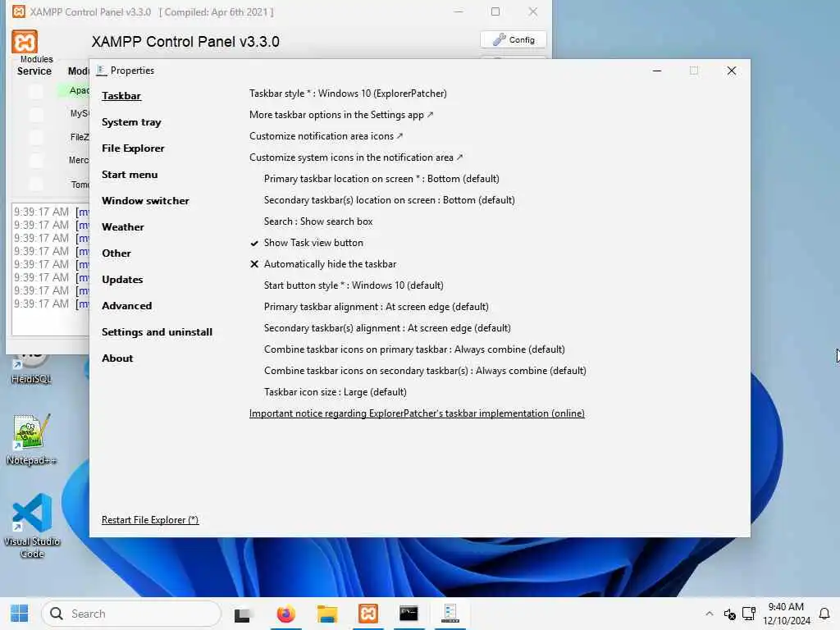Open the command prompt taskbar icon
Screen dimensions: 840x630
[x=409, y=614]
